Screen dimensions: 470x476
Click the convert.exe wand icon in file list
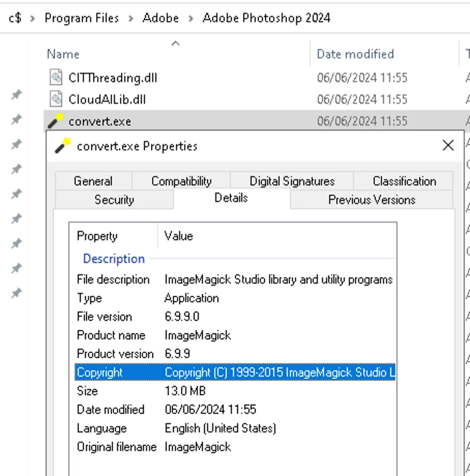pos(56,121)
